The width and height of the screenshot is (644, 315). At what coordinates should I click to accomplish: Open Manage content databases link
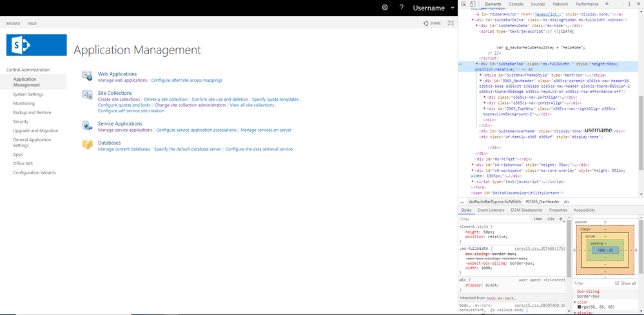pyautogui.click(x=124, y=149)
